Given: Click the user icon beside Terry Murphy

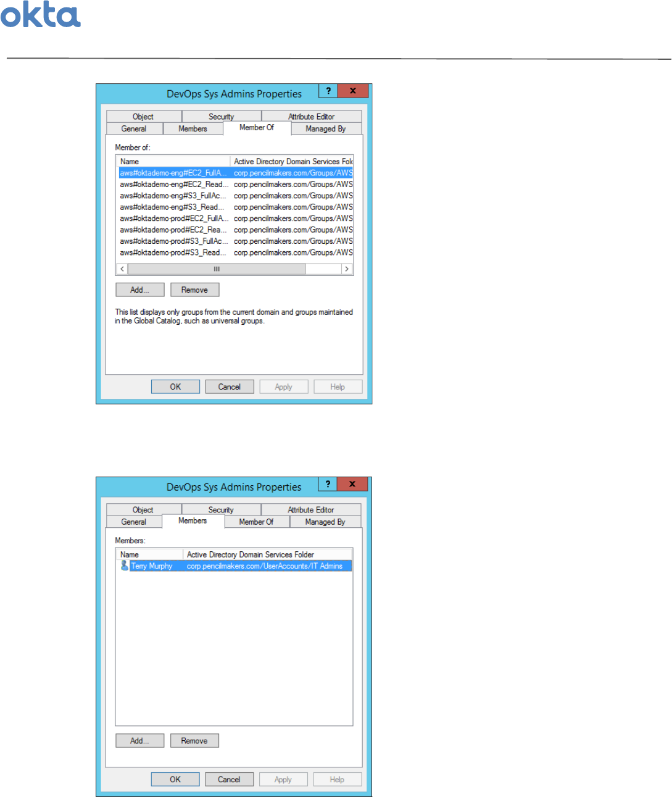Looking at the screenshot, I should coord(125,565).
